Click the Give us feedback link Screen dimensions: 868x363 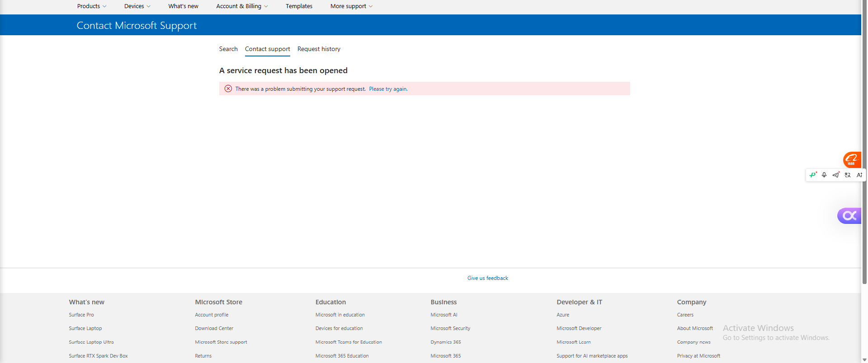pos(488,278)
